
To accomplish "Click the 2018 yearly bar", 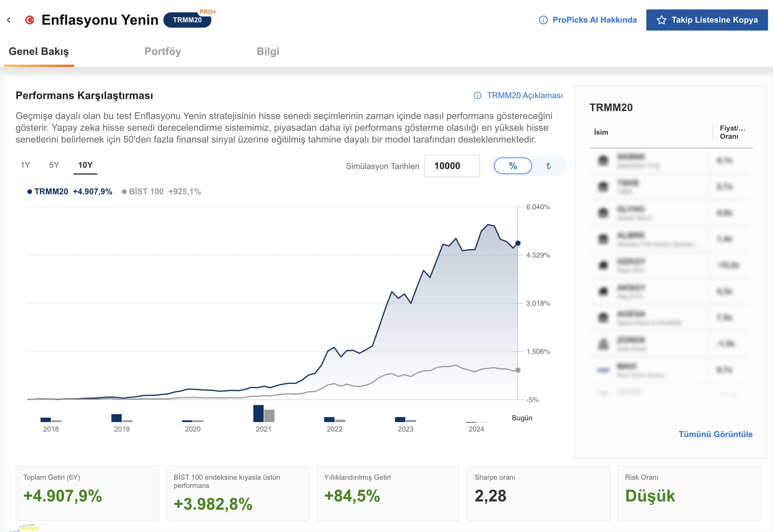I will click(x=51, y=420).
